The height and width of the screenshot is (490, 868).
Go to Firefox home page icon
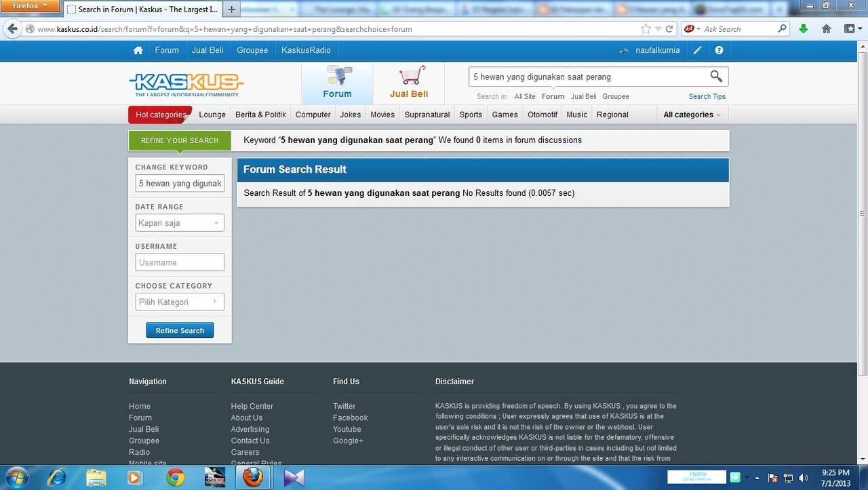coord(826,29)
